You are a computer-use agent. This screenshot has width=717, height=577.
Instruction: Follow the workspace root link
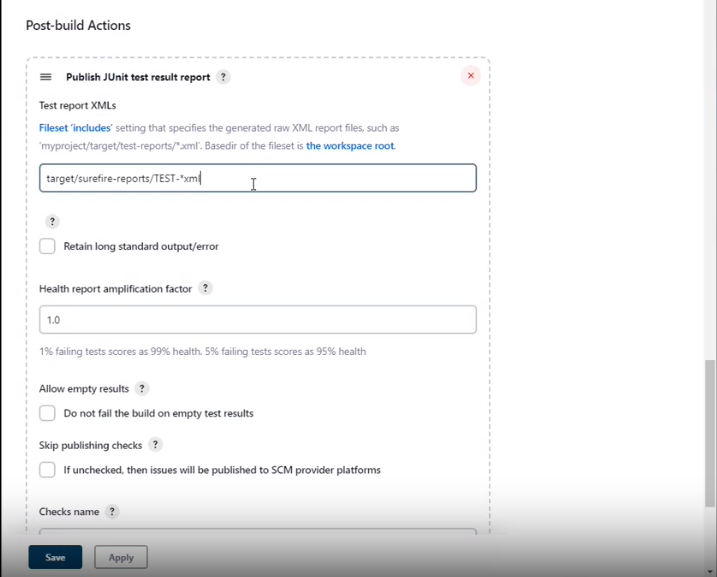coord(350,146)
